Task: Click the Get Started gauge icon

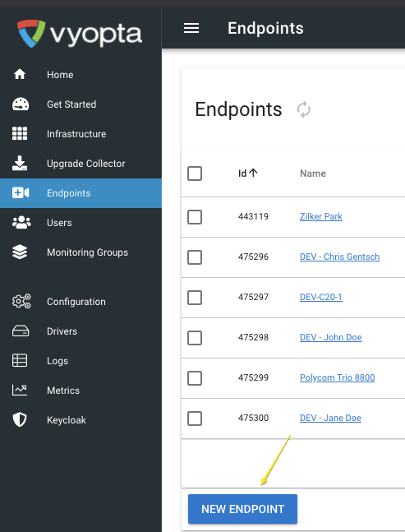Action: tap(21, 104)
